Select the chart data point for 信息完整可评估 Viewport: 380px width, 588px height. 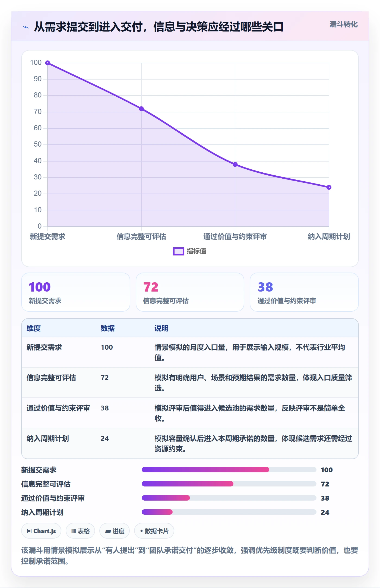point(141,109)
